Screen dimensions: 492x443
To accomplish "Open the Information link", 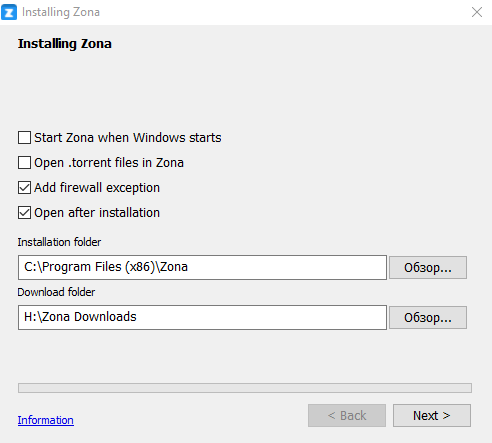I will click(x=46, y=420).
